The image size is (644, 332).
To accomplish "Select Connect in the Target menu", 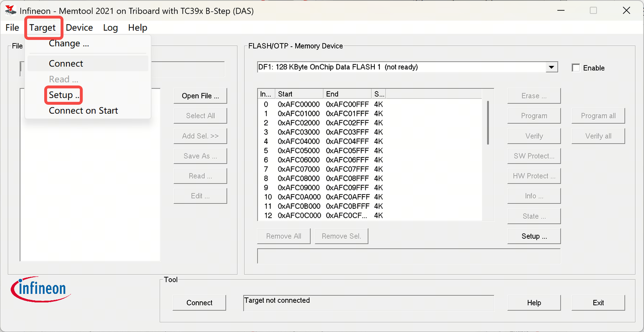I will tap(88, 63).
